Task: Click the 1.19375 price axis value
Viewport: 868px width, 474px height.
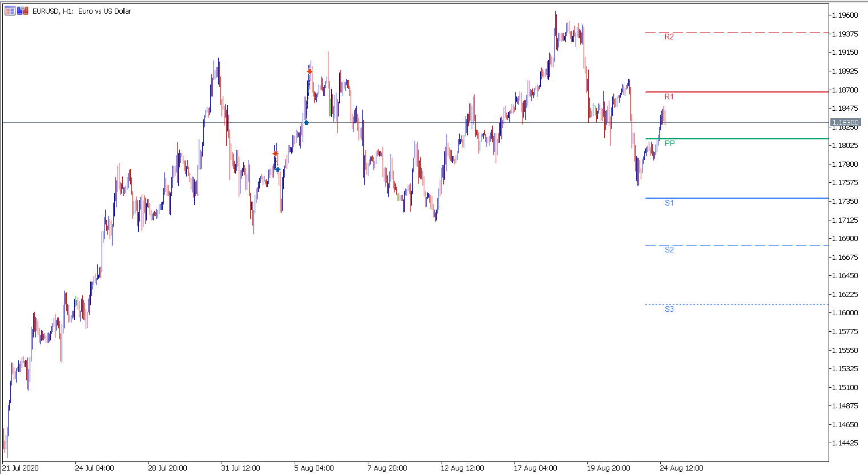Action: (x=845, y=34)
